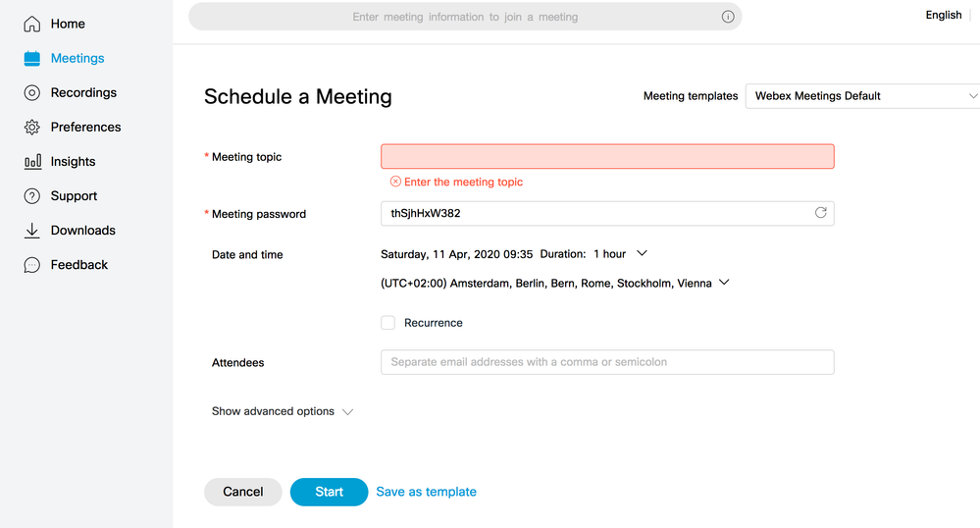
Task: Click the Downloads arrow icon
Action: point(31,231)
